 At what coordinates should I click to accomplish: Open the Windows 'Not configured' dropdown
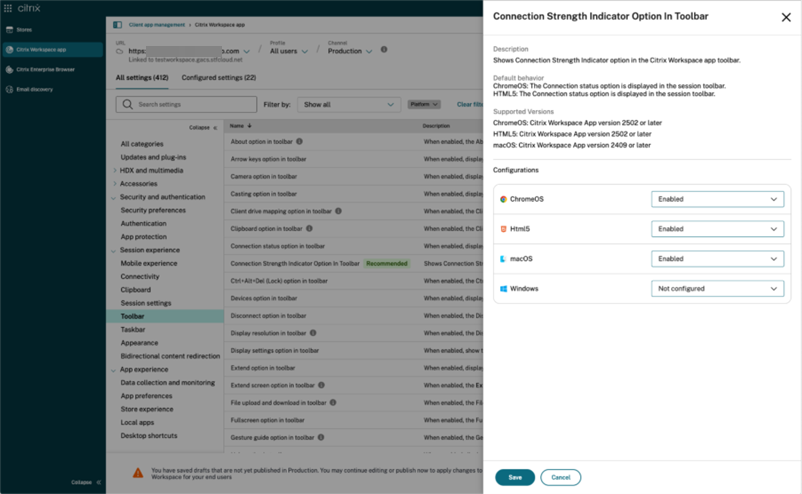tap(719, 289)
